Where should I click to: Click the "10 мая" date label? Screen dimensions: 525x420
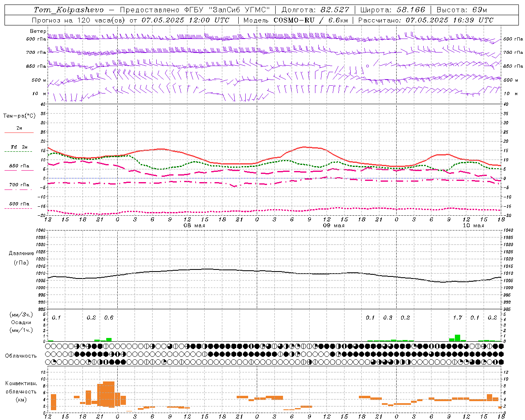point(473,226)
